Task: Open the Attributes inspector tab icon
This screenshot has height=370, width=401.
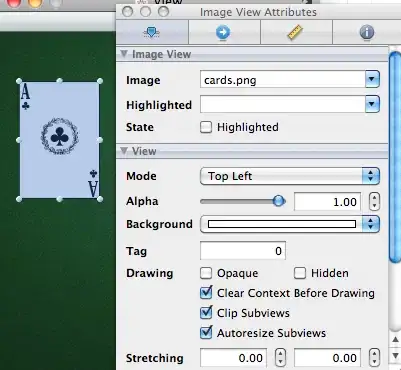Action: pos(152,32)
